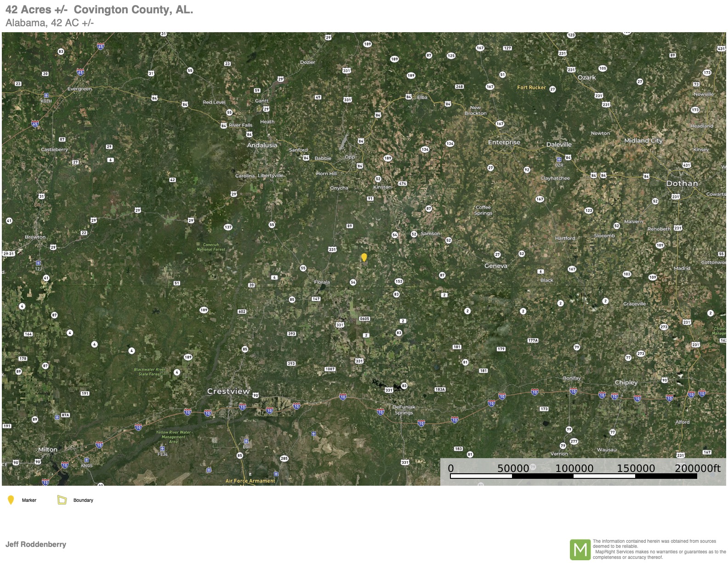
Task: Select the Enterprise city label
Action: tap(504, 142)
